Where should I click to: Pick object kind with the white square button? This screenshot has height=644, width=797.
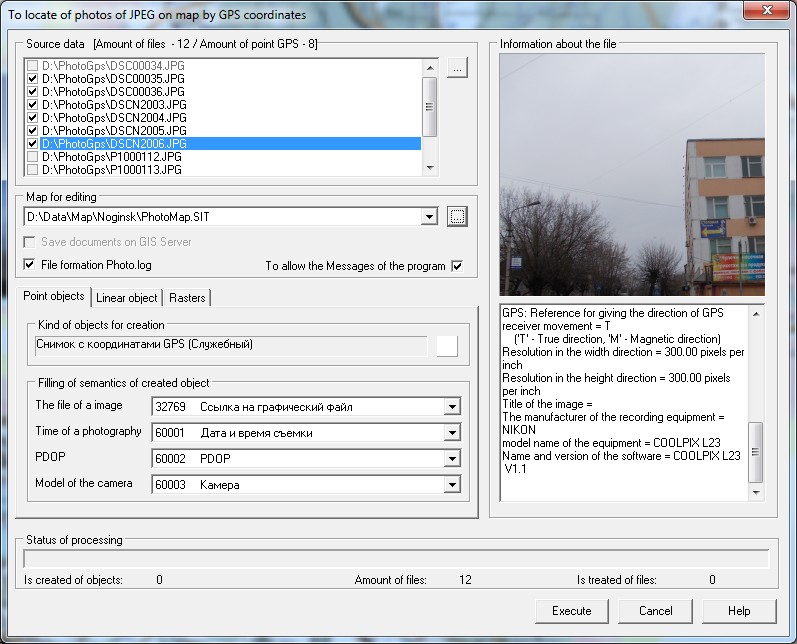[447, 346]
